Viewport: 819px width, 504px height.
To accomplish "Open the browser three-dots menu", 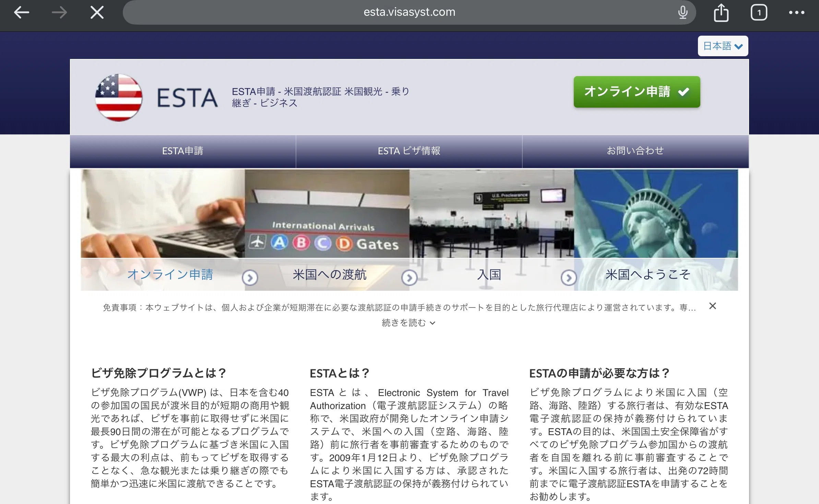I will tap(796, 13).
